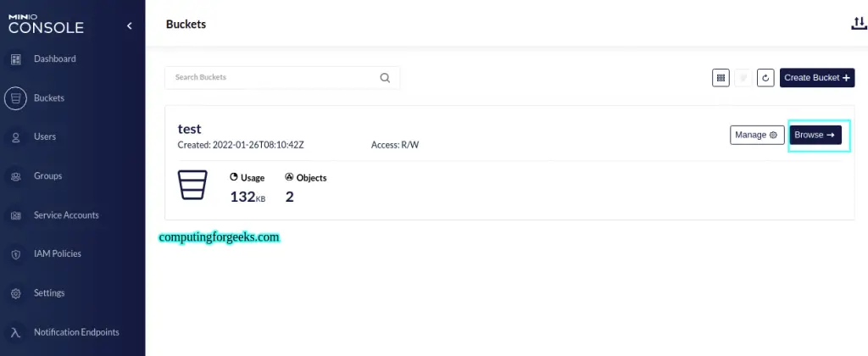868x356 pixels.
Task: Click the objects count 2
Action: point(290,197)
